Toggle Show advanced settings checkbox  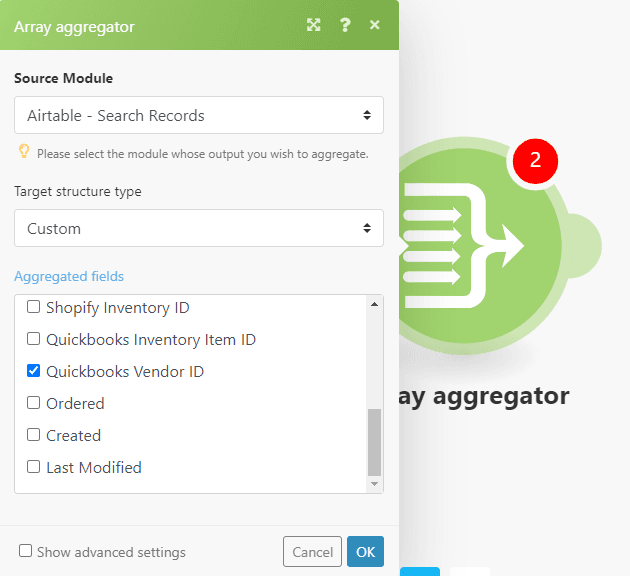[26, 551]
